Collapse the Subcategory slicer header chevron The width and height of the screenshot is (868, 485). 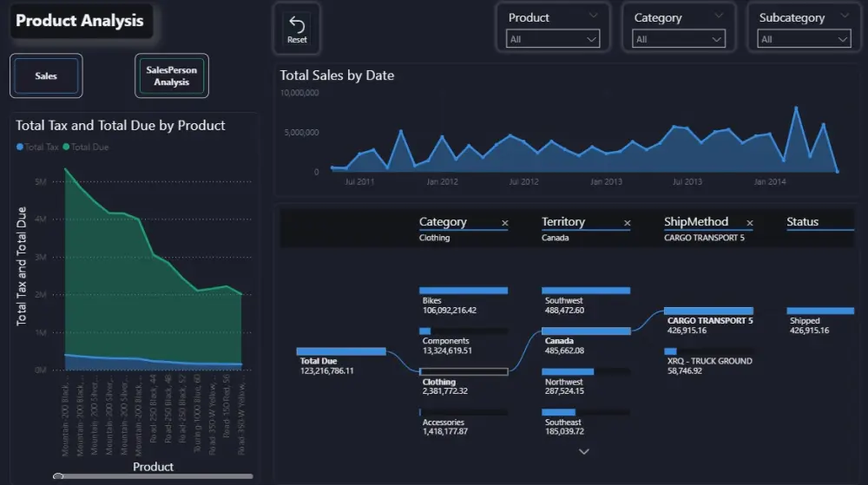[845, 16]
